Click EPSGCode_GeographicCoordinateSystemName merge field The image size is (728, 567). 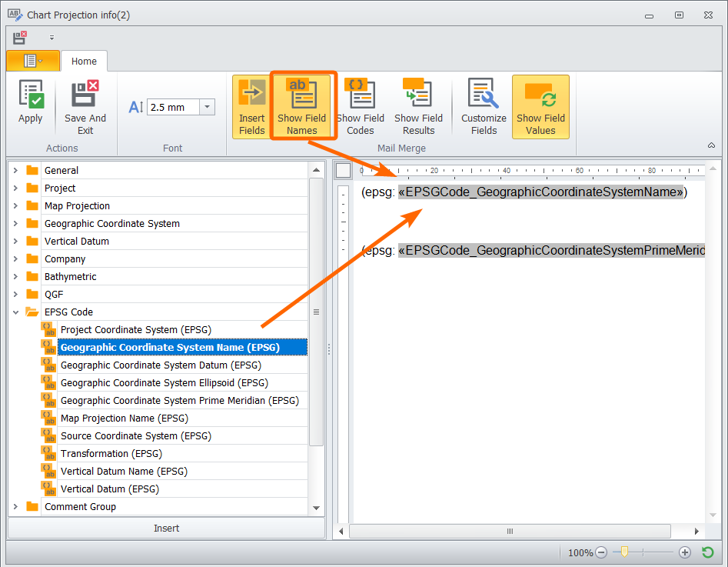click(540, 192)
